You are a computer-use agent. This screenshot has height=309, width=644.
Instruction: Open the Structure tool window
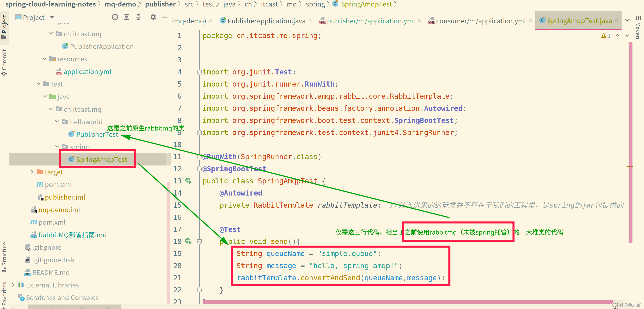(x=4, y=256)
